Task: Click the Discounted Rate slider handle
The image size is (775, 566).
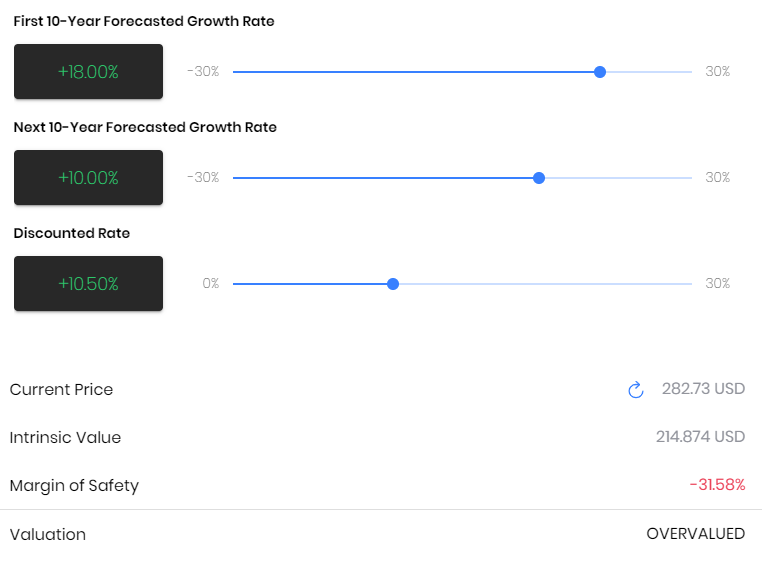Action: pyautogui.click(x=393, y=284)
